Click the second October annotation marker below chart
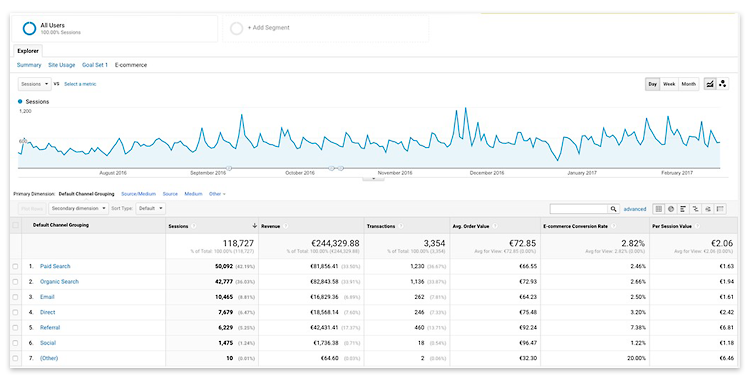Viewport: 750px width, 378px height. (341, 168)
